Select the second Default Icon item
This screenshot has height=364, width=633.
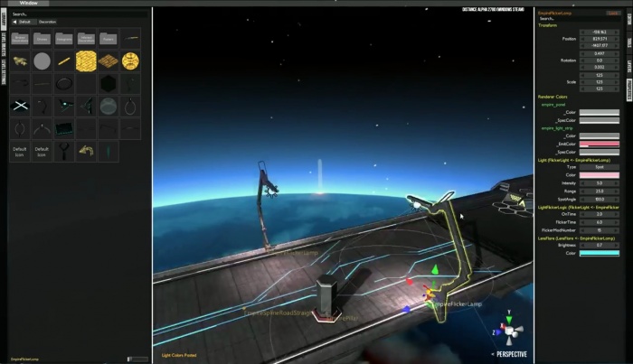click(42, 152)
